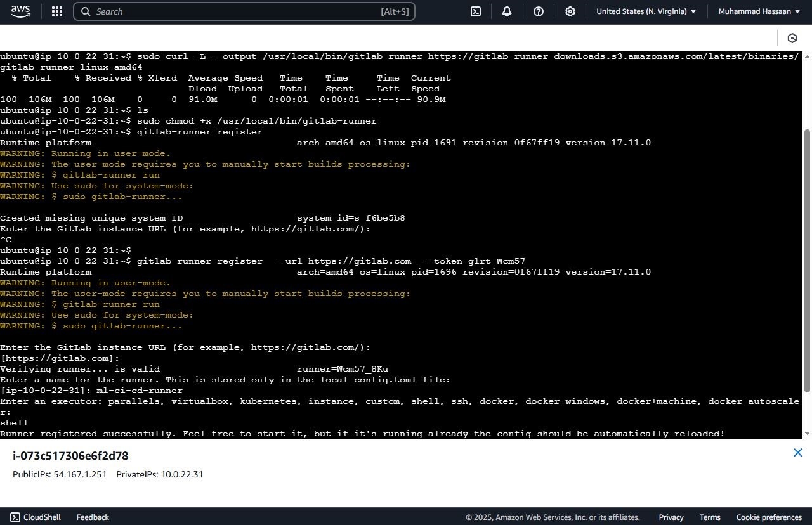Click the sudo curl download command line
The height and width of the screenshot is (525, 812).
pyautogui.click(x=400, y=62)
